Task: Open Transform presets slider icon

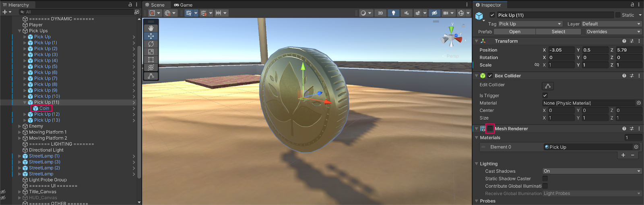Action: click(632, 41)
